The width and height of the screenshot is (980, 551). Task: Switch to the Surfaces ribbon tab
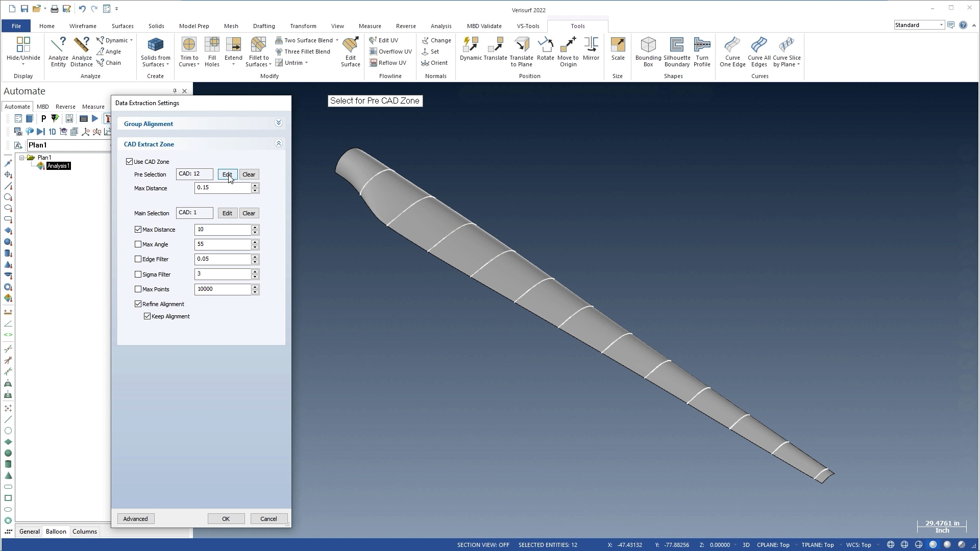point(122,26)
